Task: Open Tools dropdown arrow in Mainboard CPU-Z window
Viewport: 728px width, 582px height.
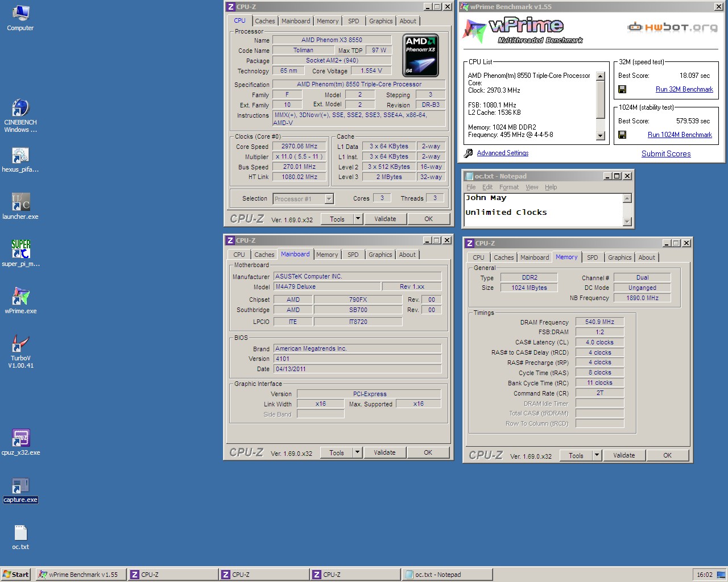Action: (357, 452)
